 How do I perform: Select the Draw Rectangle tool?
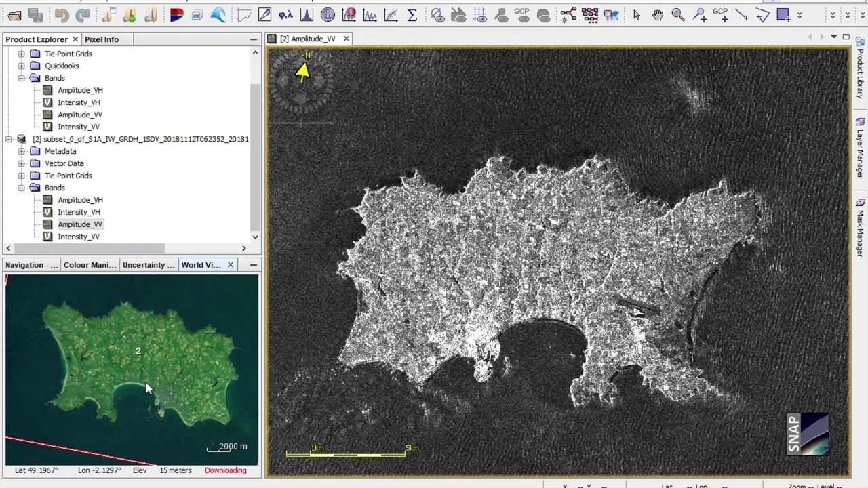[x=783, y=15]
